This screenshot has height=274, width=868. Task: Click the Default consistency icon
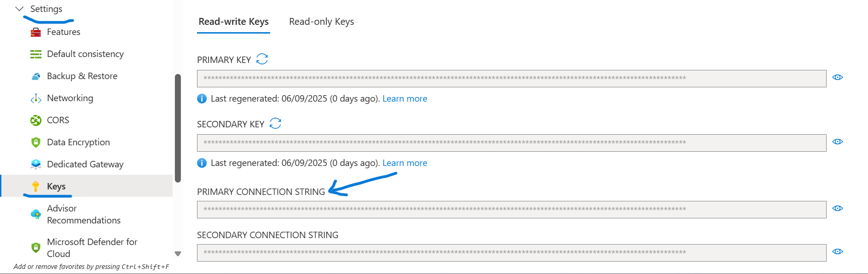[36, 54]
